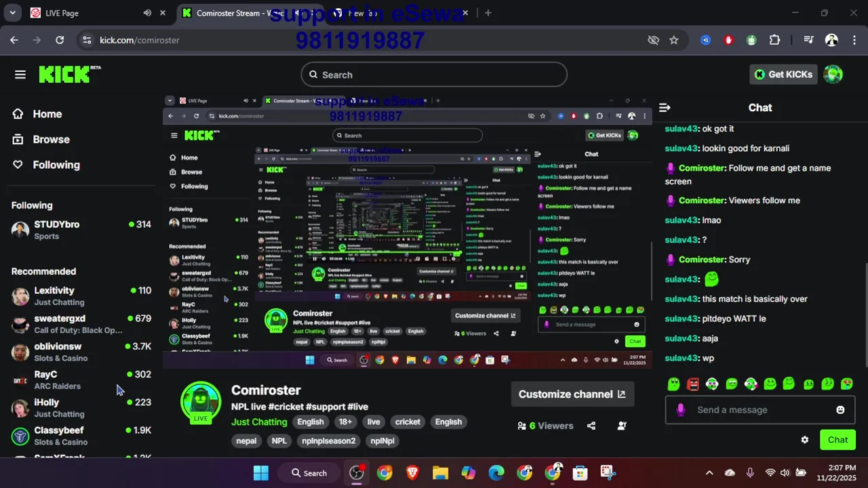The width and height of the screenshot is (868, 488).
Task: Open chat settings gear
Action: point(805,440)
